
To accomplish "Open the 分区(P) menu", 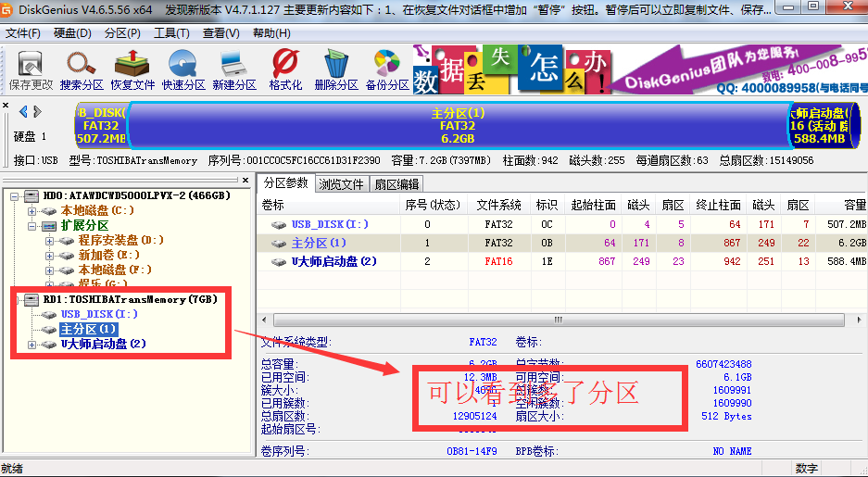I will click(122, 33).
